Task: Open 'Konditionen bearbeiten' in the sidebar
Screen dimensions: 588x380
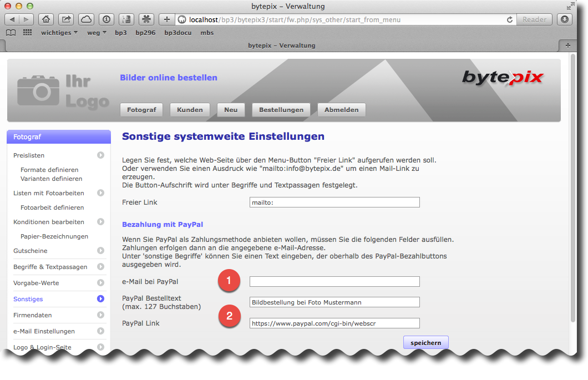Action: pos(49,222)
